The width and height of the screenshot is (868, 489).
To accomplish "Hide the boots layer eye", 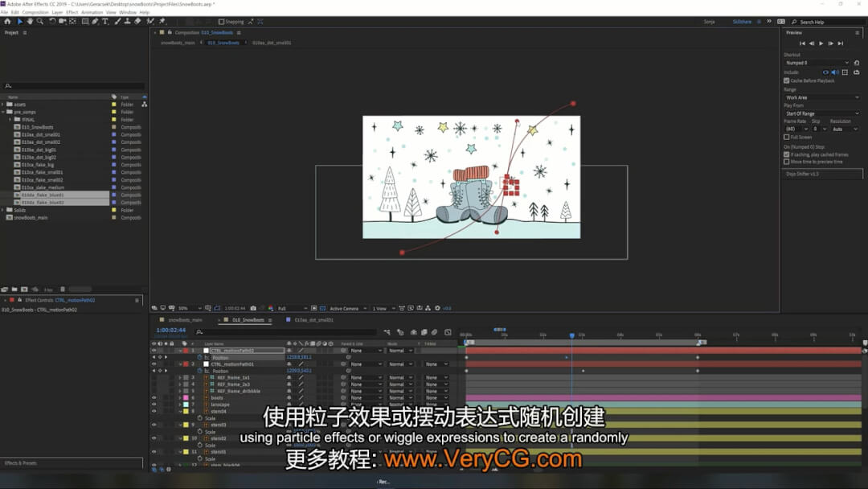I will pos(154,397).
